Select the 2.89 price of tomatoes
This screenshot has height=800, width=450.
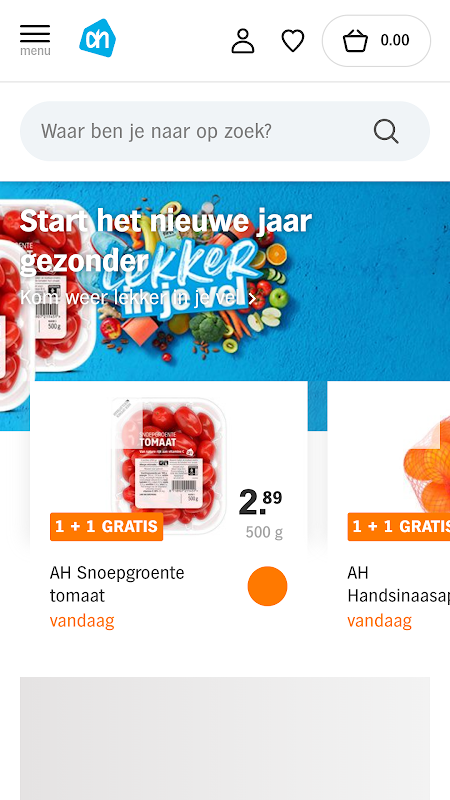260,503
